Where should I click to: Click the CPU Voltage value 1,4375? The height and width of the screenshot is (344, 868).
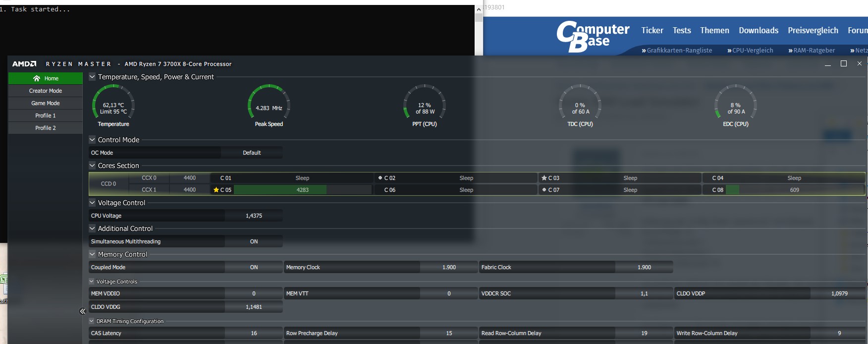click(x=254, y=216)
